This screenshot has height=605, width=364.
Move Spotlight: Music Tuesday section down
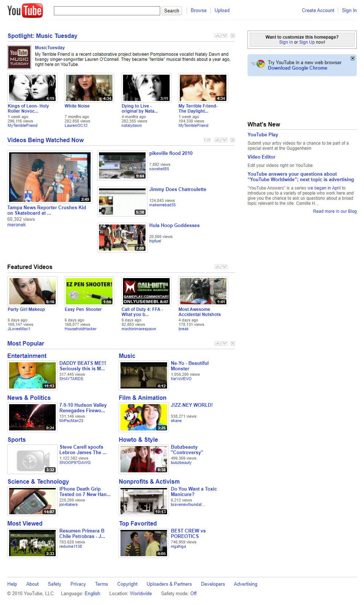pos(225,36)
